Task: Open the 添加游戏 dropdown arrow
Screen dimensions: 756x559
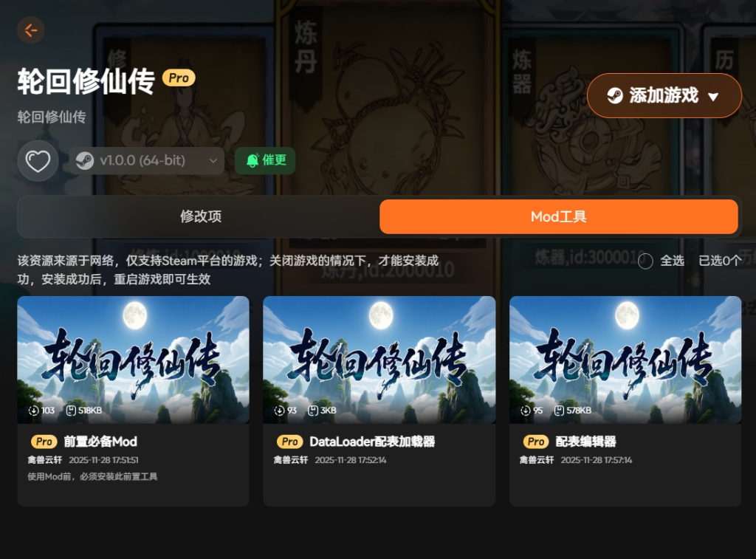Action: [x=713, y=97]
